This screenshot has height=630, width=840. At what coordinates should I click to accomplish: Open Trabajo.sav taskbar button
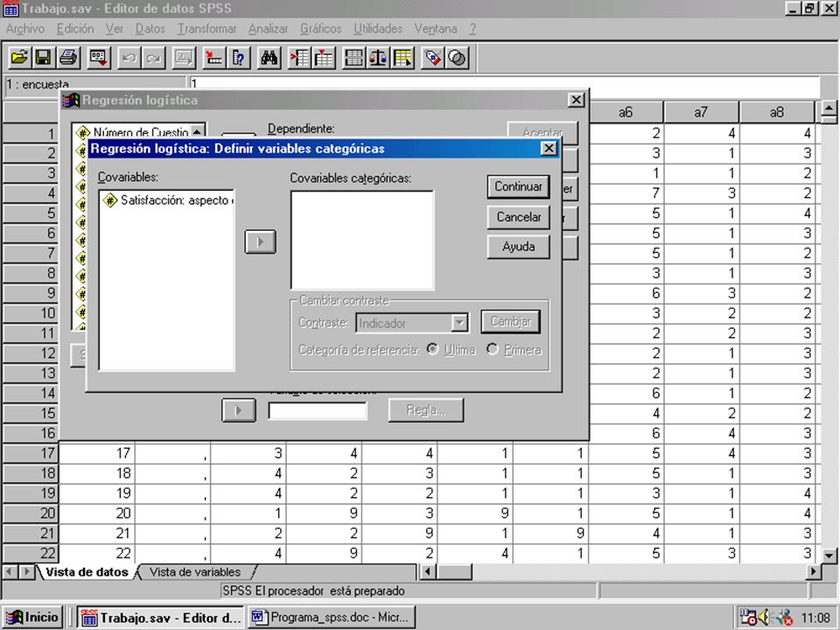click(x=160, y=617)
